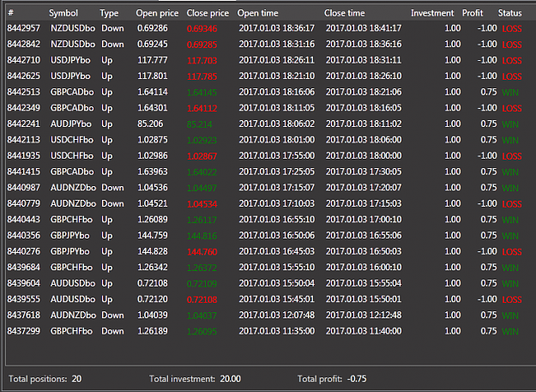Sort by the Type column header
This screenshot has height=392, width=536.
[109, 13]
